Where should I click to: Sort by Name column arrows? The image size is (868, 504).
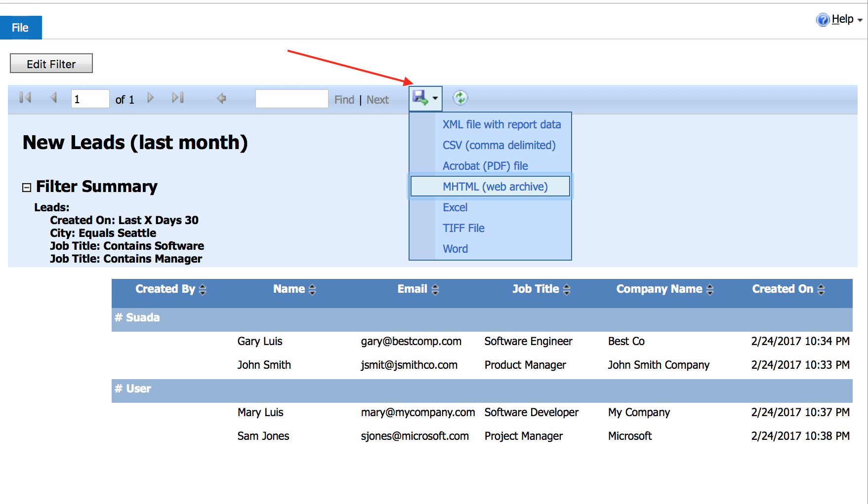[x=312, y=290]
